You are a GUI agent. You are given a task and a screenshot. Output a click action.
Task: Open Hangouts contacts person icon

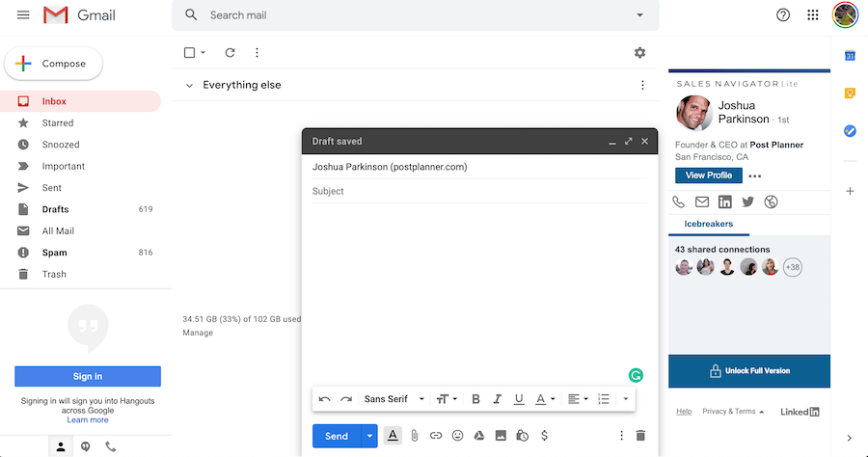61,446
